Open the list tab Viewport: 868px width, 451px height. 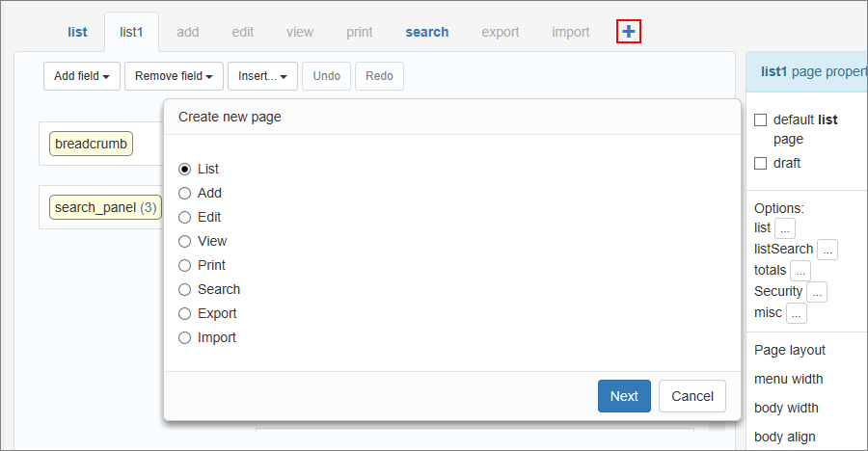pos(77,32)
